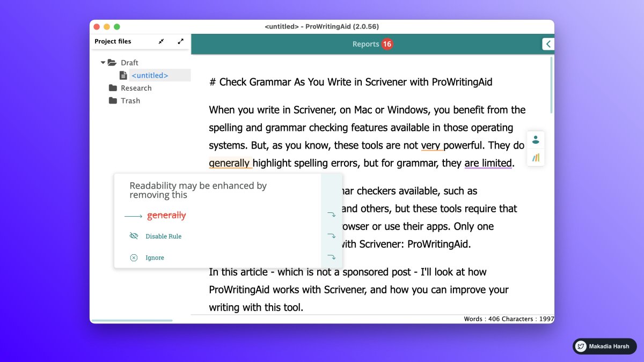This screenshot has width=644, height=362.
Task: Click the underlined word 'generally' in the text
Action: pos(229,163)
